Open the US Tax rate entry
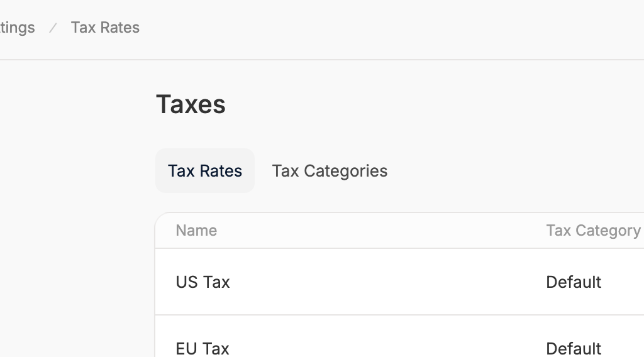Image resolution: width=644 pixels, height=357 pixels. [203, 282]
